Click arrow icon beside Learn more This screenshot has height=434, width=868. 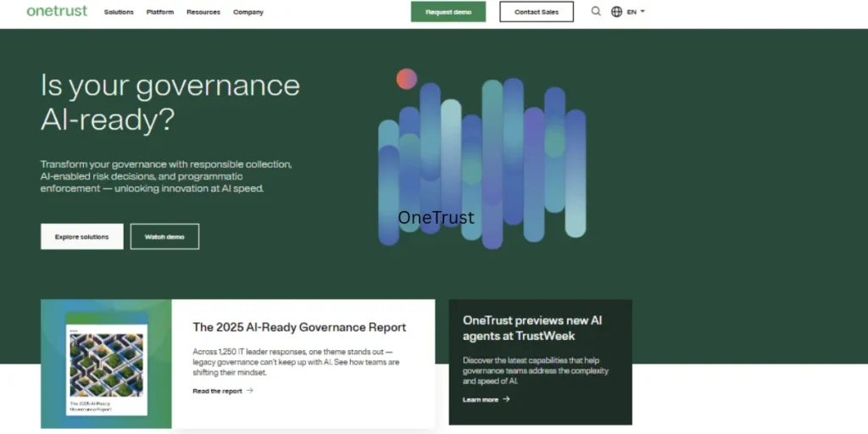coord(506,398)
